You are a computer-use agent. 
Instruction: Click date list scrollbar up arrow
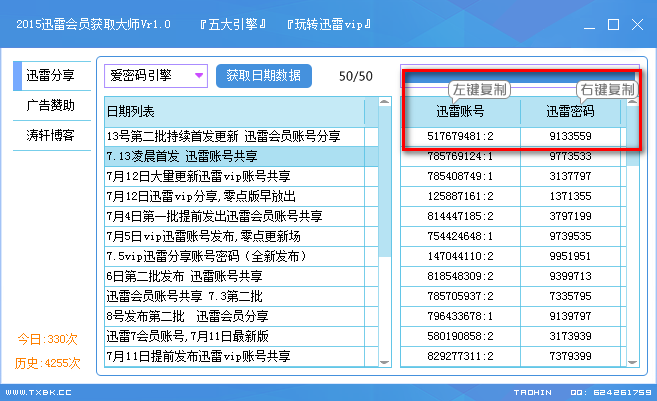385,102
